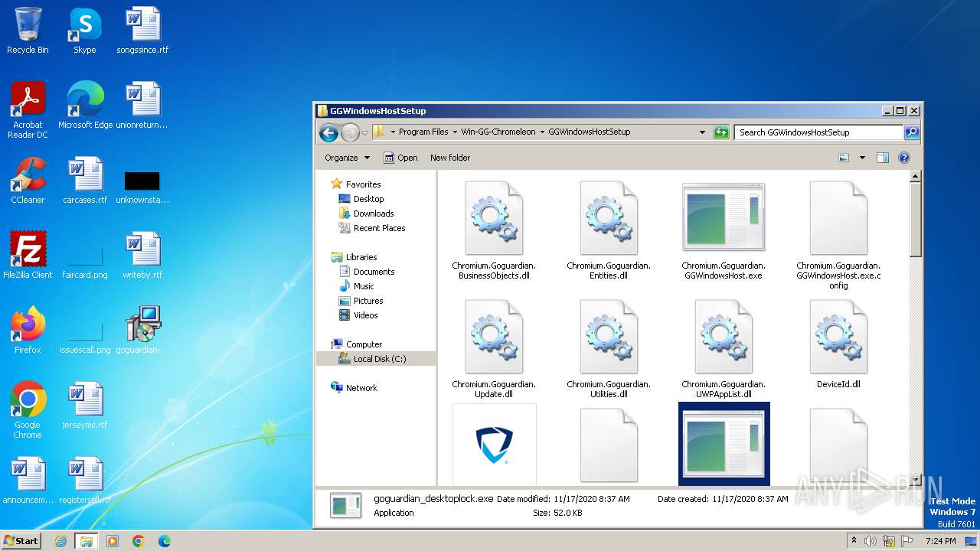Open the Recycle Bin desktop icon

click(28, 31)
